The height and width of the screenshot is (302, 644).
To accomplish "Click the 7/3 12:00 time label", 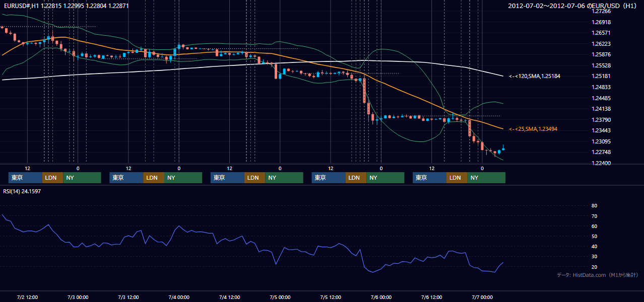I will 128,297.
